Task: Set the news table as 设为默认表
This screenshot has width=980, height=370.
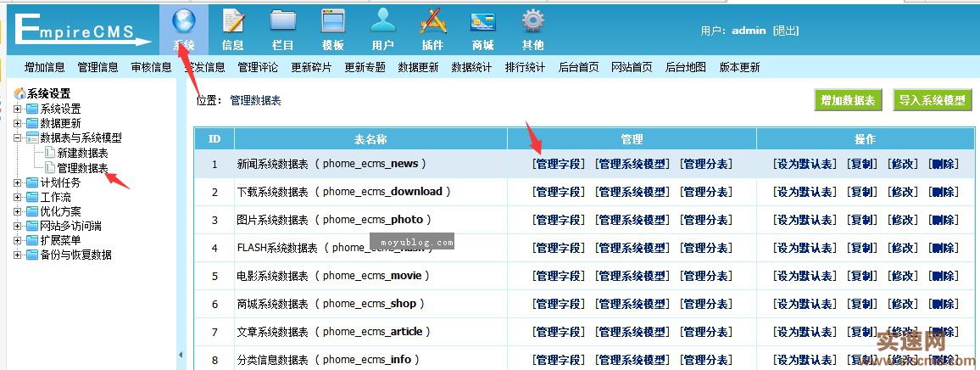Action: (805, 164)
